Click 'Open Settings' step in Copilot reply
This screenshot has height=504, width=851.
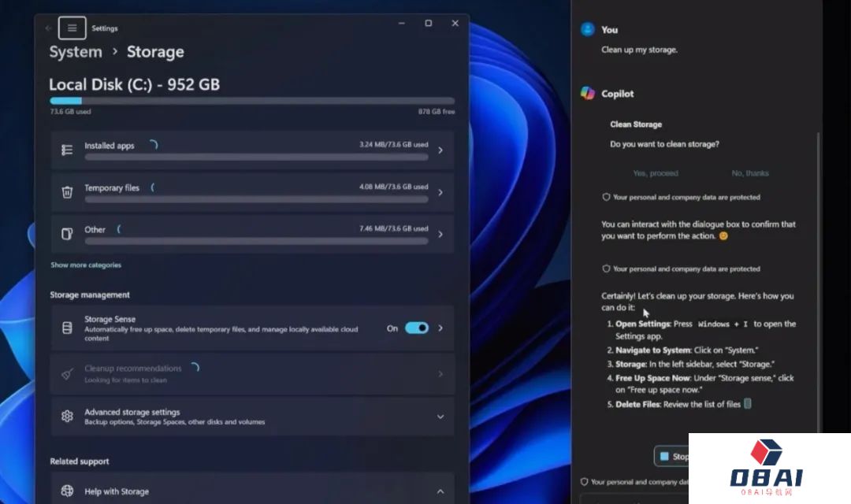[643, 324]
